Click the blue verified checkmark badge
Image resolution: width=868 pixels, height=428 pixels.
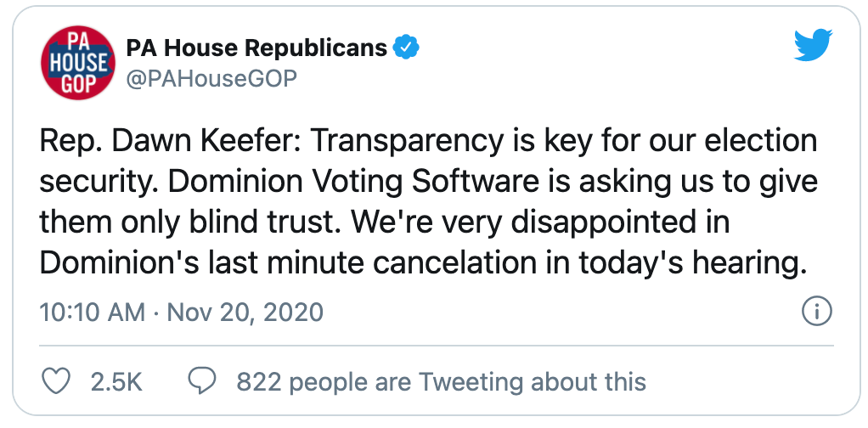pos(406,48)
